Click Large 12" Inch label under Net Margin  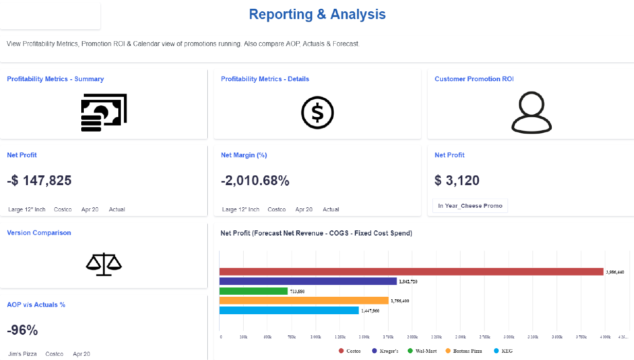[x=241, y=210]
